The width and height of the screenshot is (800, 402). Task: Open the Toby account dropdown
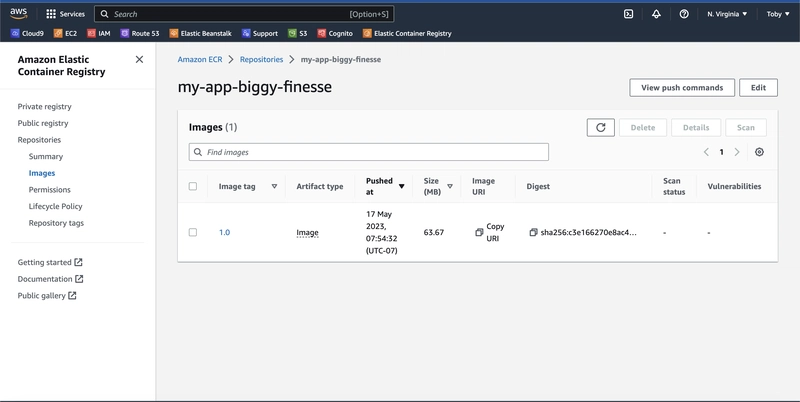click(778, 14)
